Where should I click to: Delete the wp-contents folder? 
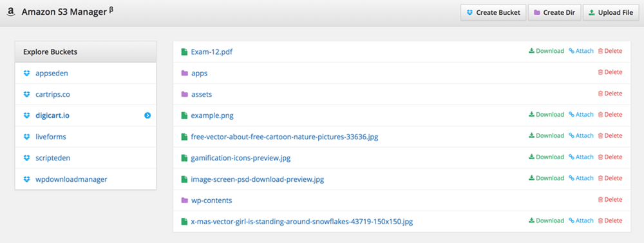coord(610,199)
